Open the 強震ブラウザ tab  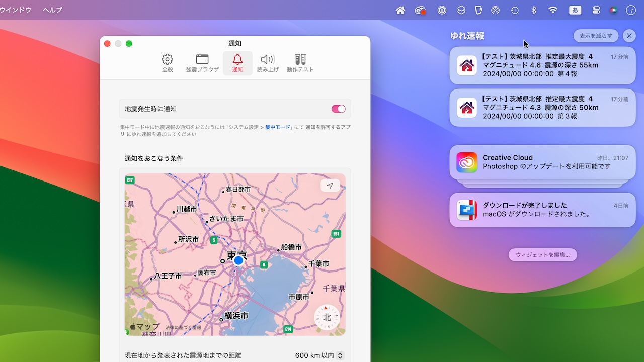pyautogui.click(x=202, y=63)
